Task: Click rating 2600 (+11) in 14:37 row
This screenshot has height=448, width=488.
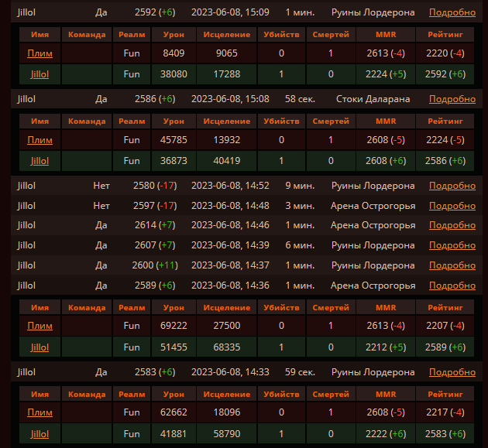Action: coord(155,265)
